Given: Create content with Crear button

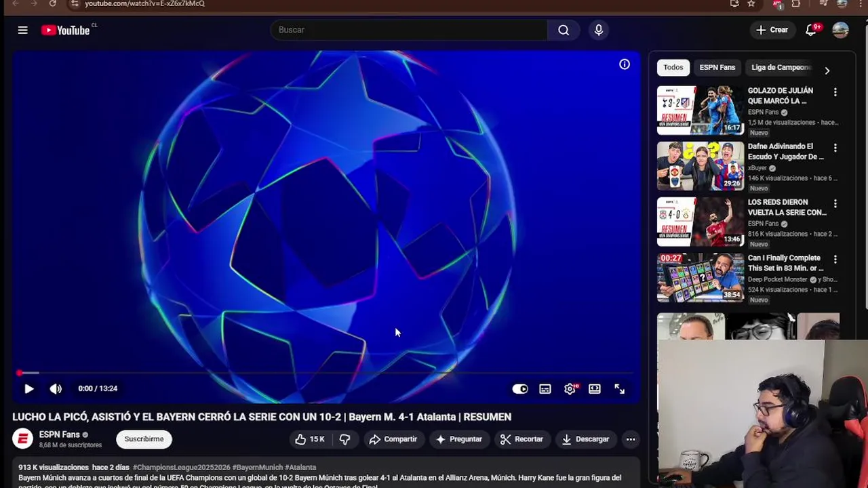Looking at the screenshot, I should click(772, 30).
